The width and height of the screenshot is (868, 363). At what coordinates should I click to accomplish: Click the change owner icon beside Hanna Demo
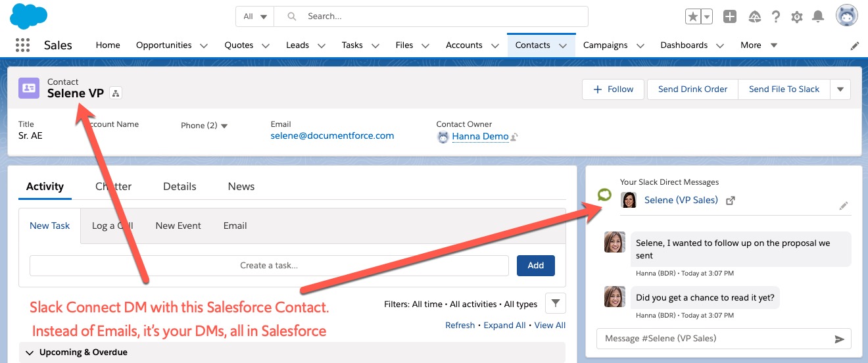click(x=514, y=137)
